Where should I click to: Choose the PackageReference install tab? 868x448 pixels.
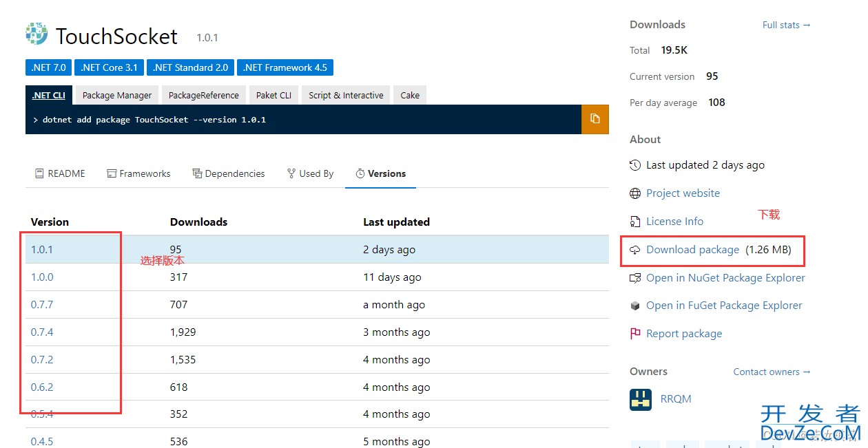[x=204, y=95]
